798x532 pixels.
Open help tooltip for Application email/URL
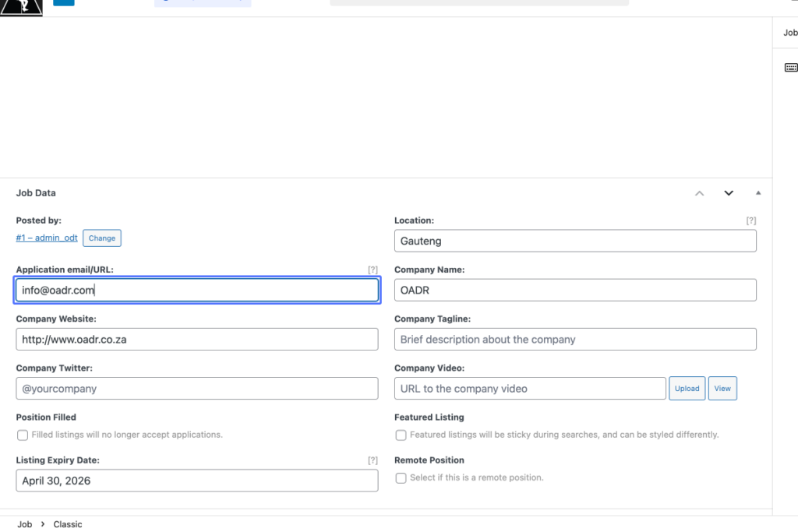click(x=373, y=270)
